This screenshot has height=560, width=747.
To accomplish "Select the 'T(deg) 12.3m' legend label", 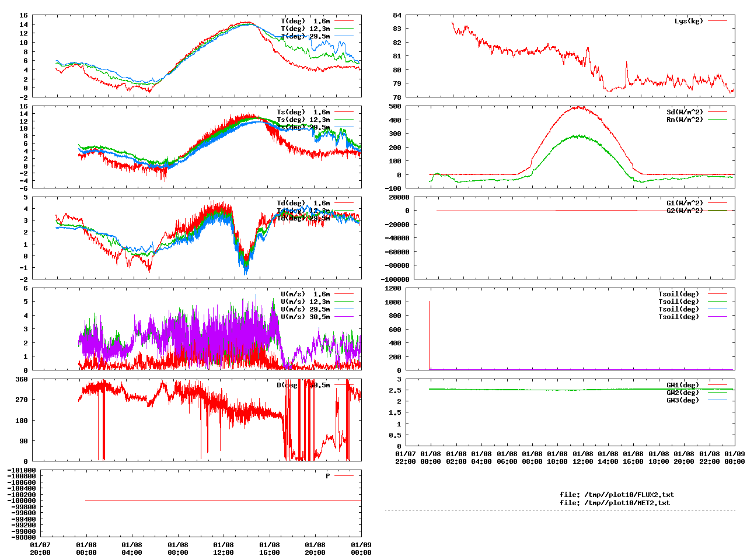I will [x=305, y=29].
